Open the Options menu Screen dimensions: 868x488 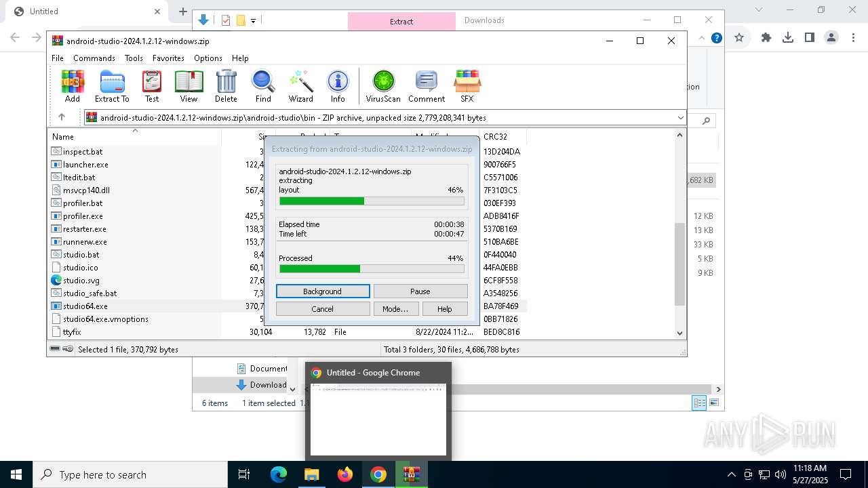click(x=208, y=58)
